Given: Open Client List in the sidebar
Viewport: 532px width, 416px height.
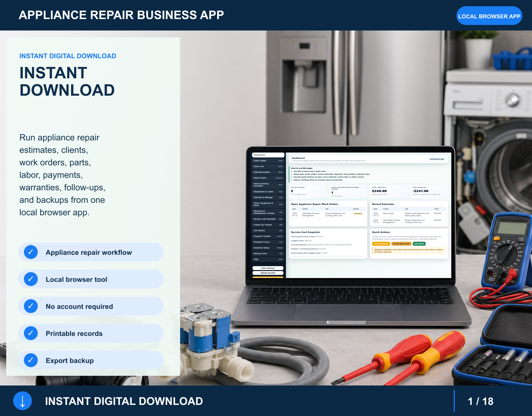Looking at the screenshot, I should [x=268, y=166].
